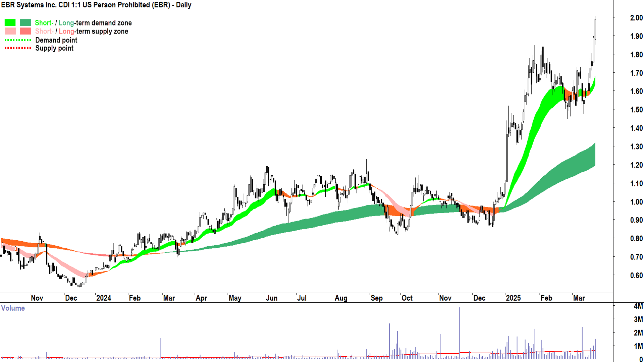Click the Jun month label on time axis
The image size is (644, 362).
point(271,298)
